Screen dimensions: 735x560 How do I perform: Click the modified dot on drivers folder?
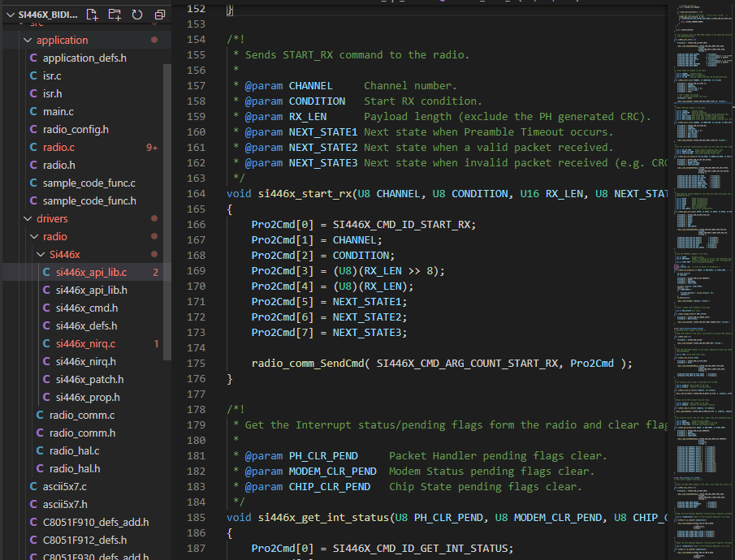(154, 219)
